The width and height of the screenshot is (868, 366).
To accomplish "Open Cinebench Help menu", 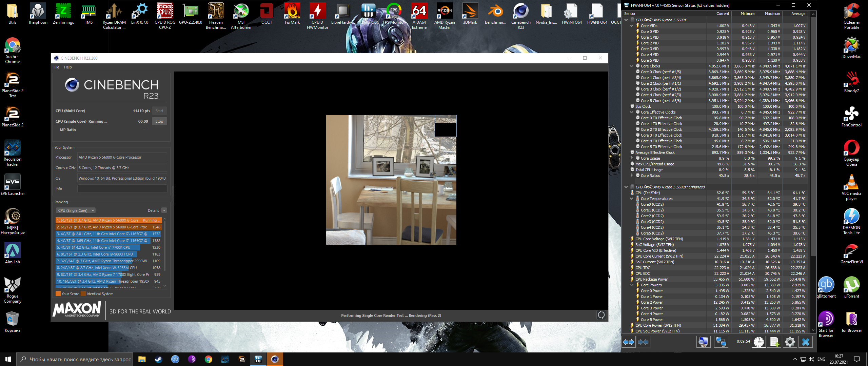I will [x=68, y=67].
